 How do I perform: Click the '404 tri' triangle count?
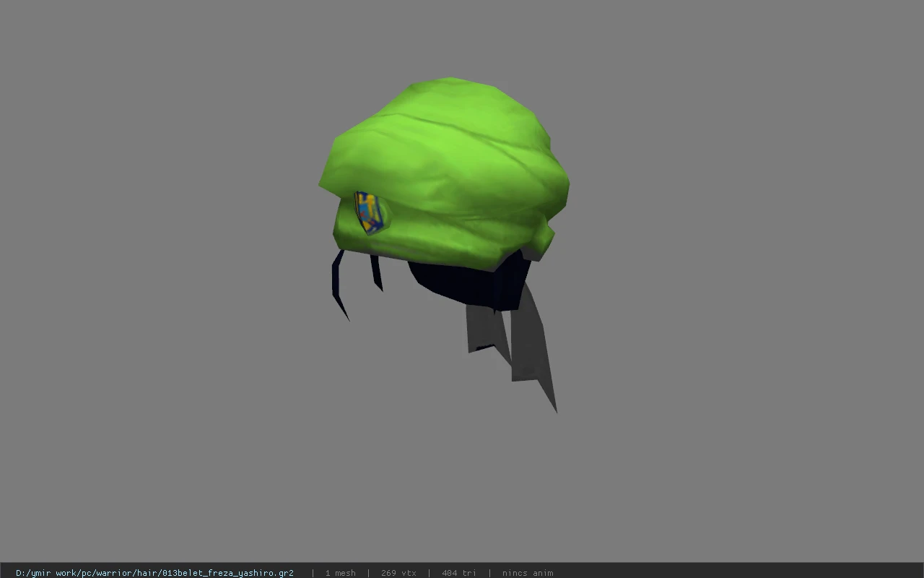(458, 573)
